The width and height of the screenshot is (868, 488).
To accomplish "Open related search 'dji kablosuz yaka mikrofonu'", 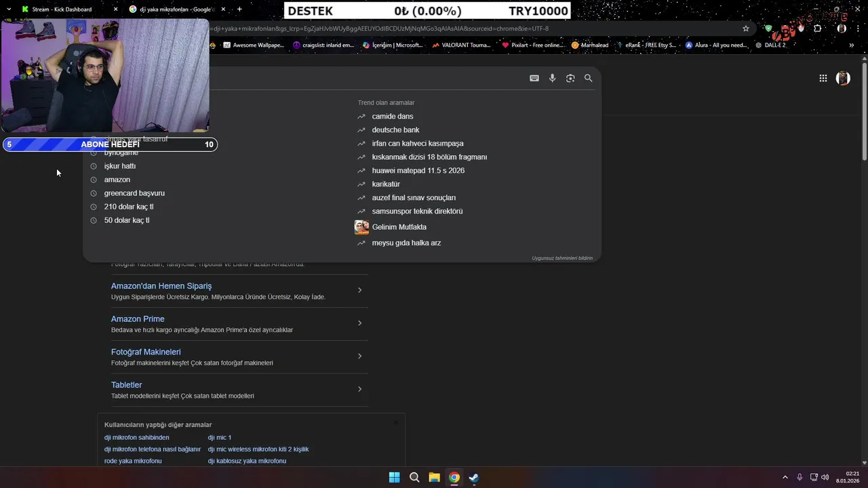I will pyautogui.click(x=247, y=461).
